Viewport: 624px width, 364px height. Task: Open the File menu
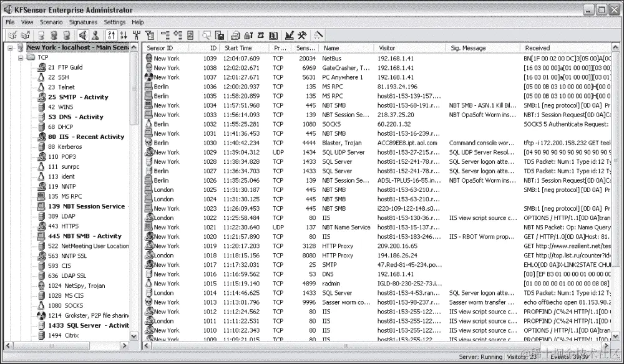point(10,22)
